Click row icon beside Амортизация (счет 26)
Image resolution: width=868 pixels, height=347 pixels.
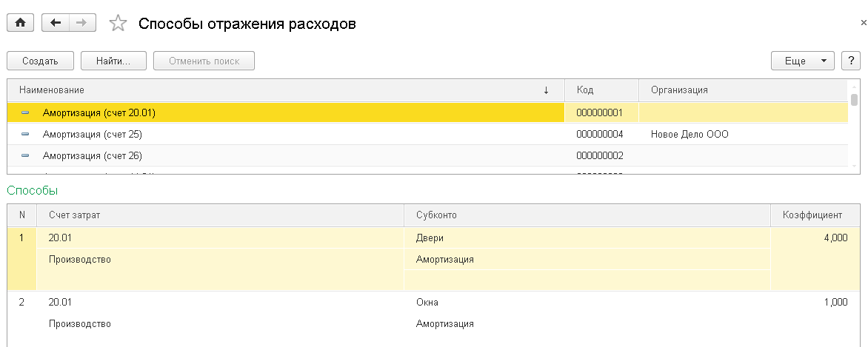(x=26, y=156)
